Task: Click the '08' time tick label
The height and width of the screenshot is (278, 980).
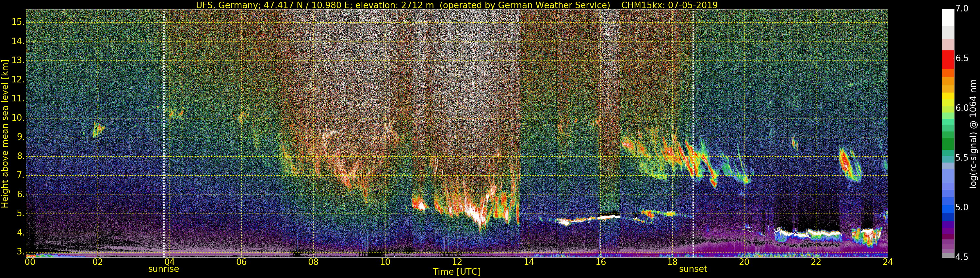Action: point(313,262)
